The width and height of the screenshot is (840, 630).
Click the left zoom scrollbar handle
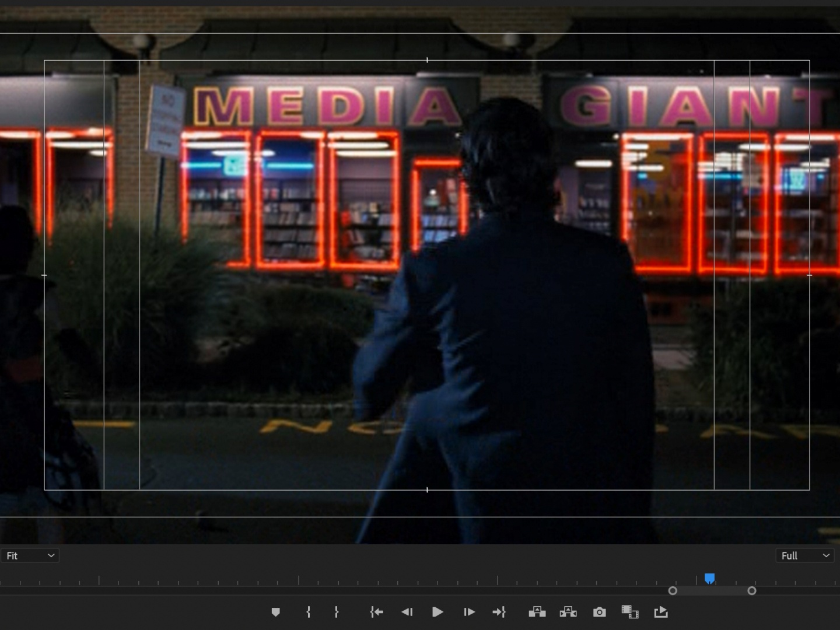tap(673, 591)
